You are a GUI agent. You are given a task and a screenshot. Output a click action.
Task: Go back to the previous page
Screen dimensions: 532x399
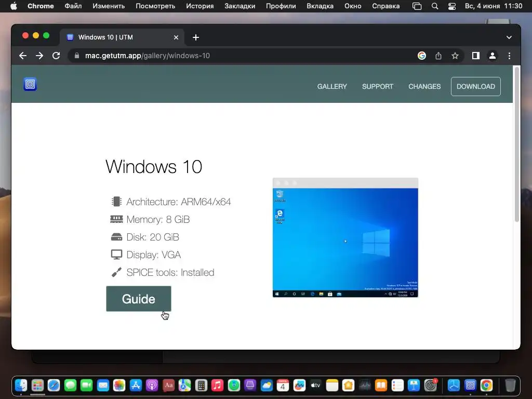click(x=23, y=56)
